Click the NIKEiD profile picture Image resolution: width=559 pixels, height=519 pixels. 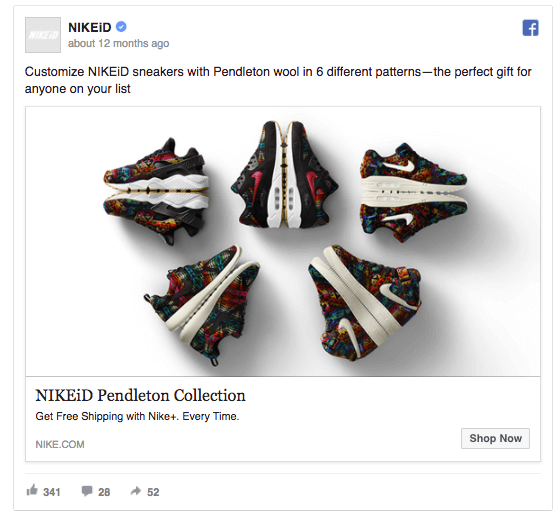[x=43, y=35]
